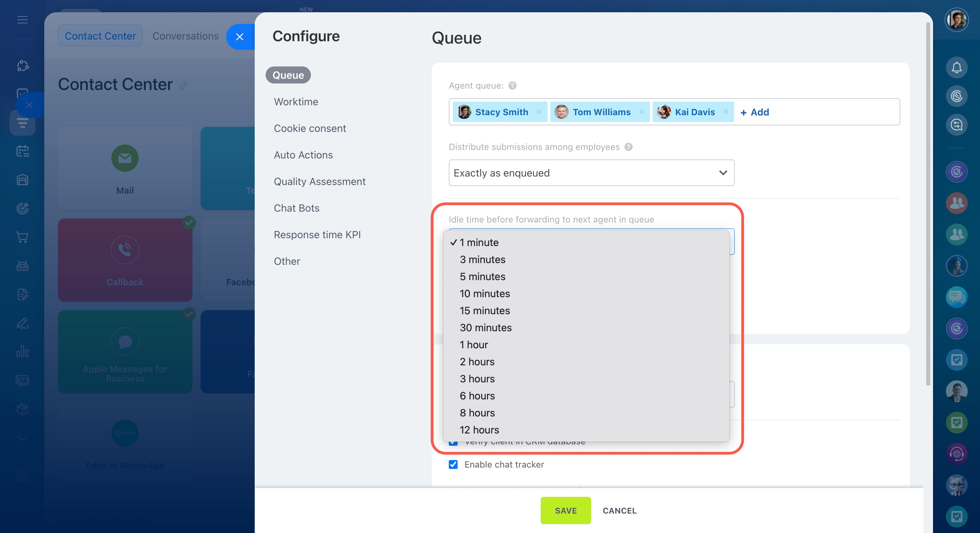
Task: Select 1 hour idle time
Action: (586, 345)
